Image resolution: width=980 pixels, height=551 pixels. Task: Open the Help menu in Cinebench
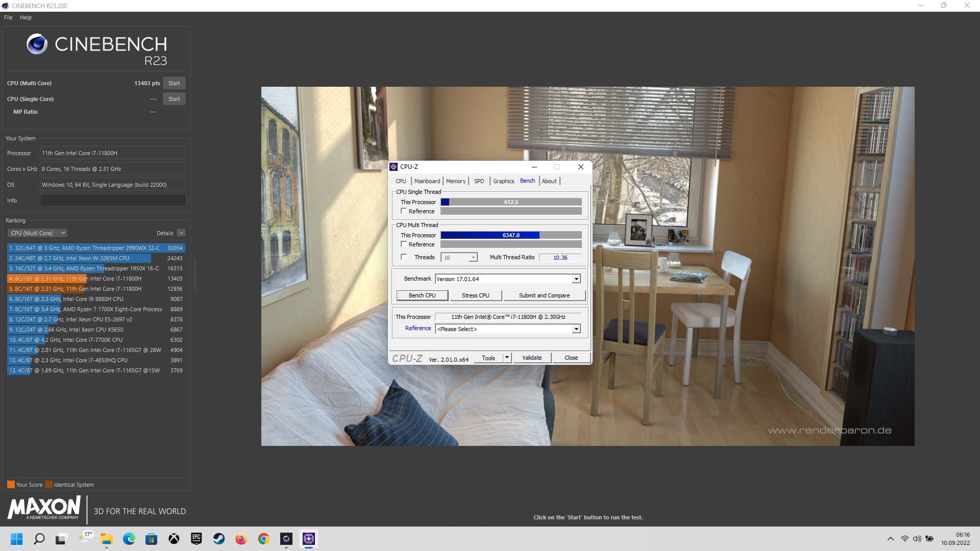tap(26, 17)
